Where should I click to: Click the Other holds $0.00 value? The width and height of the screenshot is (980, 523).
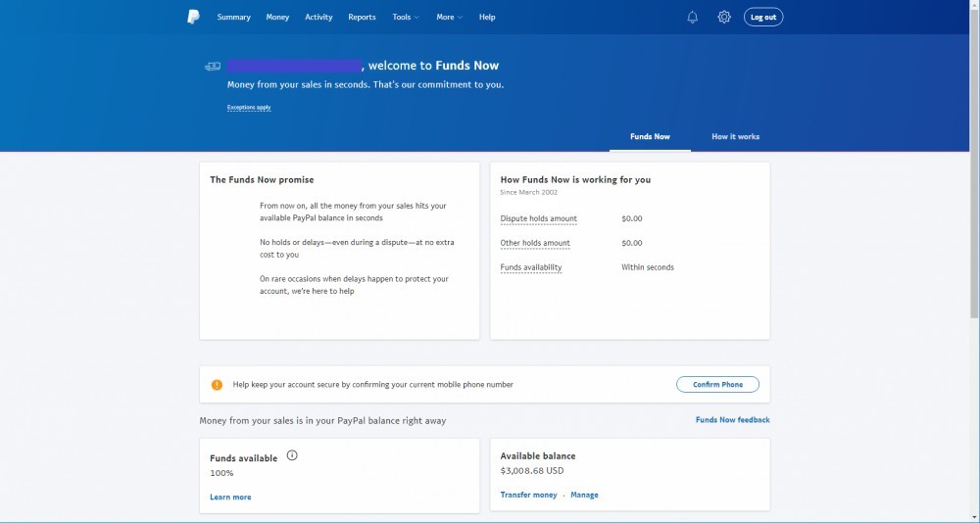[632, 243]
